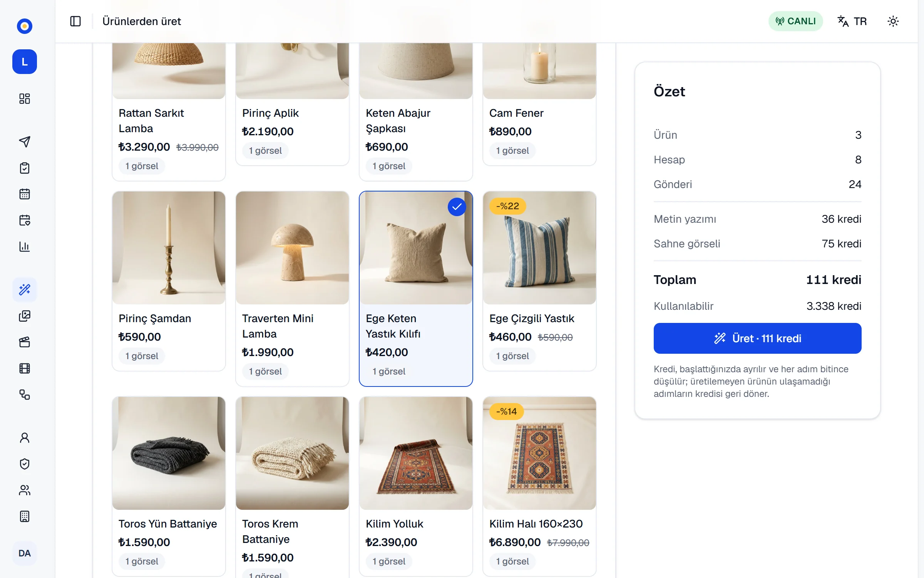Image resolution: width=924 pixels, height=578 pixels.
Task: Open the TR language selector
Action: pyautogui.click(x=852, y=21)
